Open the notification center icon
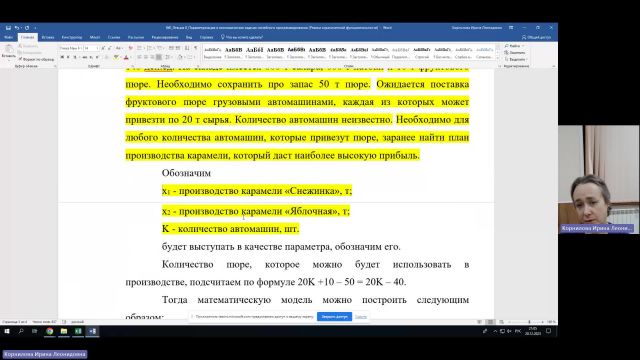Image resolution: width=640 pixels, height=360 pixels. [x=549, y=331]
